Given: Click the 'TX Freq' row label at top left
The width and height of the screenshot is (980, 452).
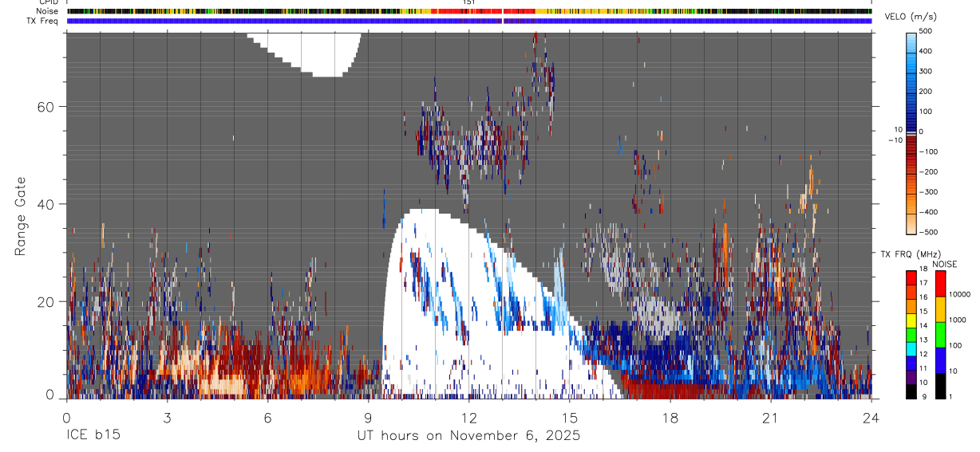Looking at the screenshot, I should tap(43, 21).
